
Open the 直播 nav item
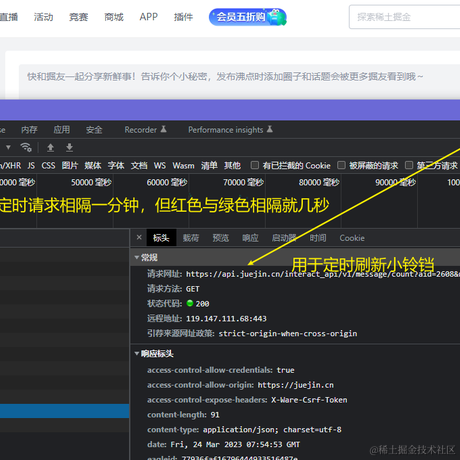pyautogui.click(x=9, y=17)
